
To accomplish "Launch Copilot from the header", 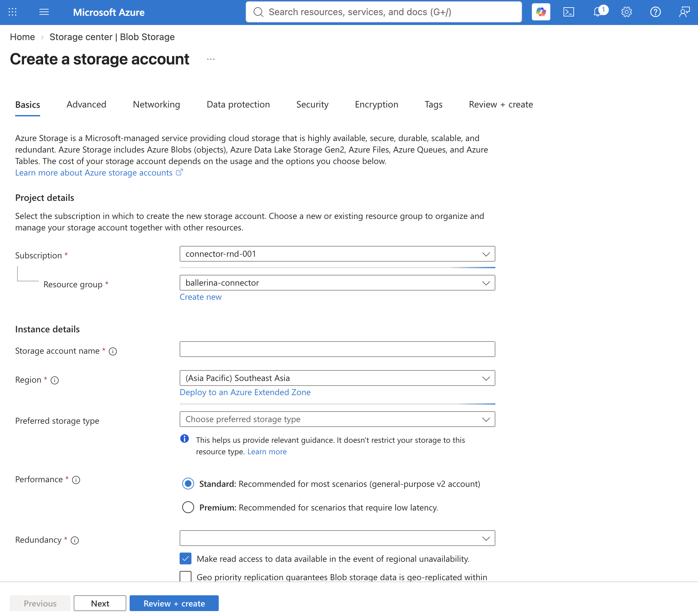I will click(541, 12).
